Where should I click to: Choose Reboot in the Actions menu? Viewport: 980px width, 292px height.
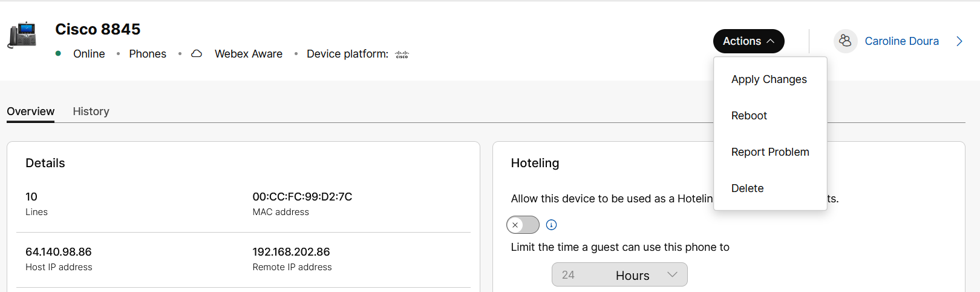(x=749, y=116)
